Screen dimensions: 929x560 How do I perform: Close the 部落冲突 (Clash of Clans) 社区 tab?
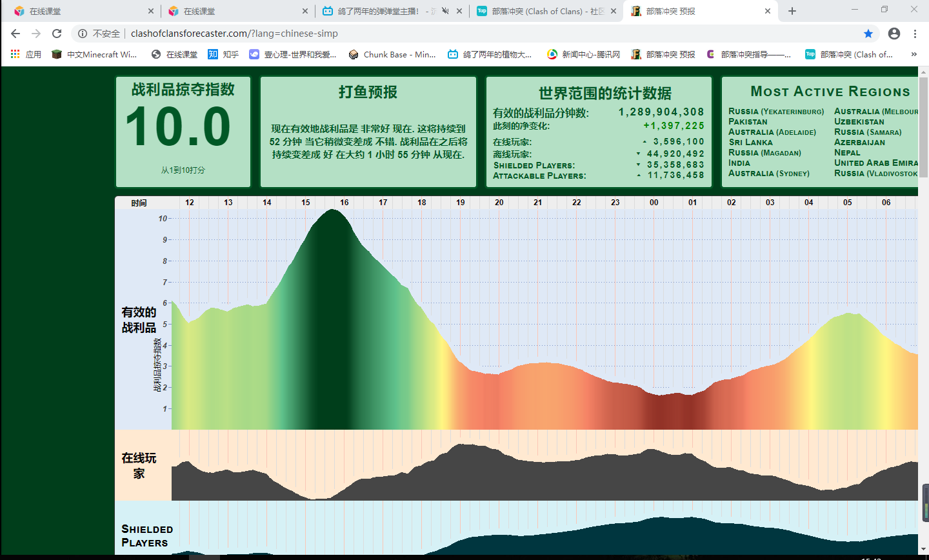click(x=614, y=11)
